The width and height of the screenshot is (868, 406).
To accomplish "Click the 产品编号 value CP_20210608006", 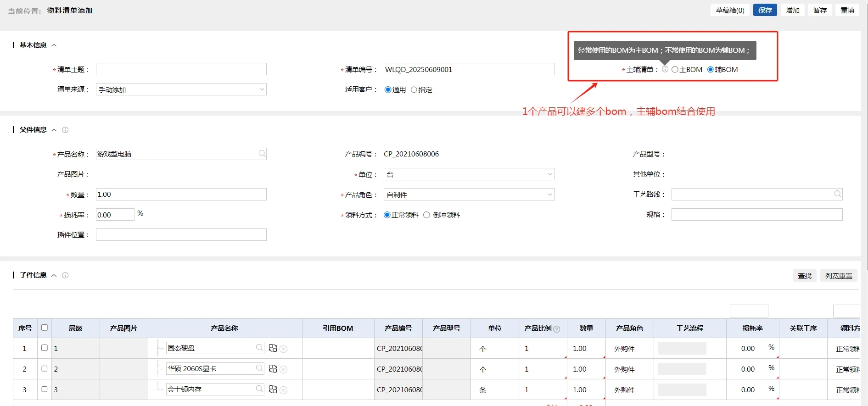I will click(x=411, y=154).
